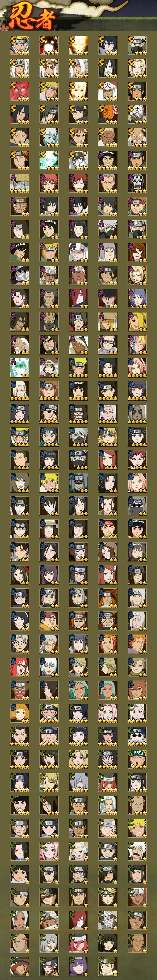
Task: Click the orange spiral-mask Tobi icon
Action: 108,114
